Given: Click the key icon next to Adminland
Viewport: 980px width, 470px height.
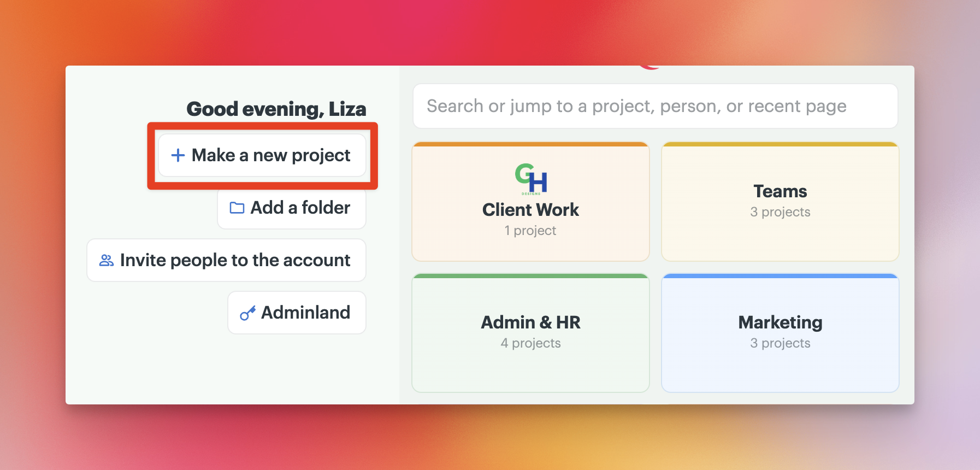Looking at the screenshot, I should 247,313.
